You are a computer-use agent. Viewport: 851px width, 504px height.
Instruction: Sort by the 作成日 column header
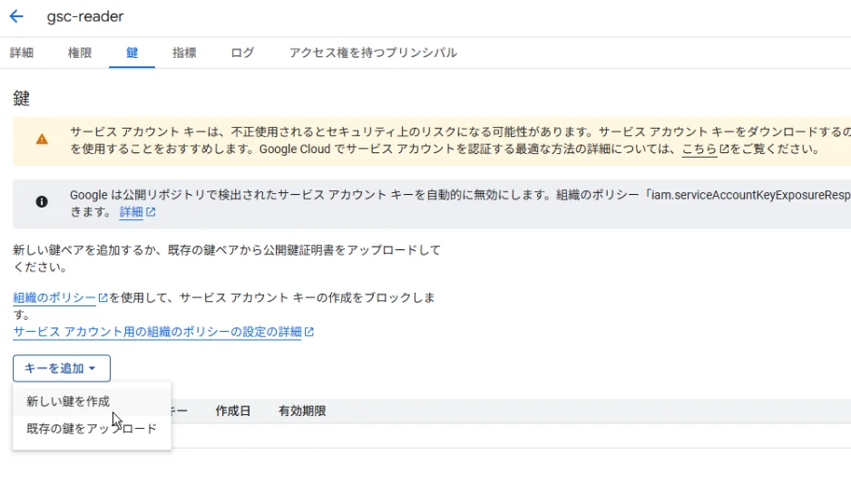click(x=232, y=411)
